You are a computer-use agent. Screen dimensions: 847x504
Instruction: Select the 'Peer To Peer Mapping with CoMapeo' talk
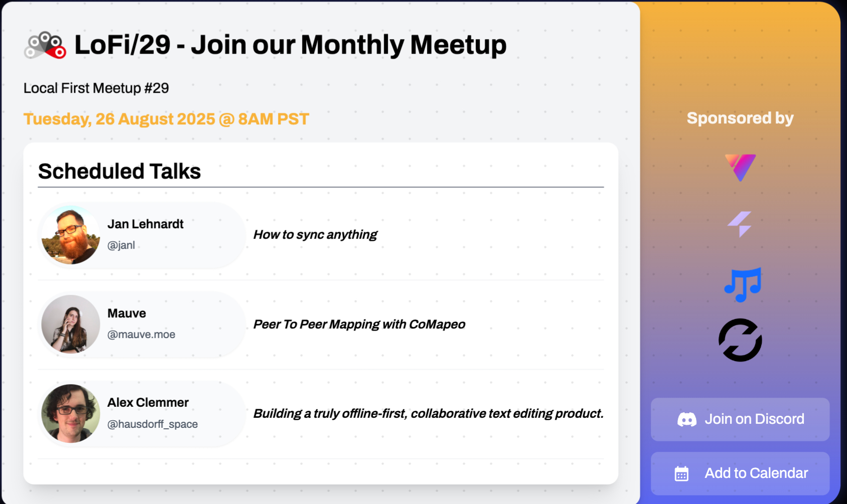click(x=359, y=324)
